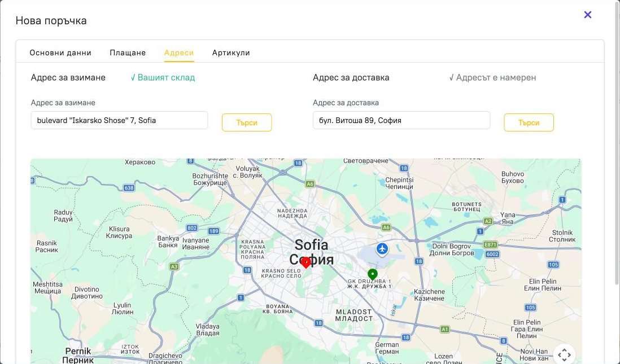
Task: Switch to the Основни данни tab
Action: point(60,52)
